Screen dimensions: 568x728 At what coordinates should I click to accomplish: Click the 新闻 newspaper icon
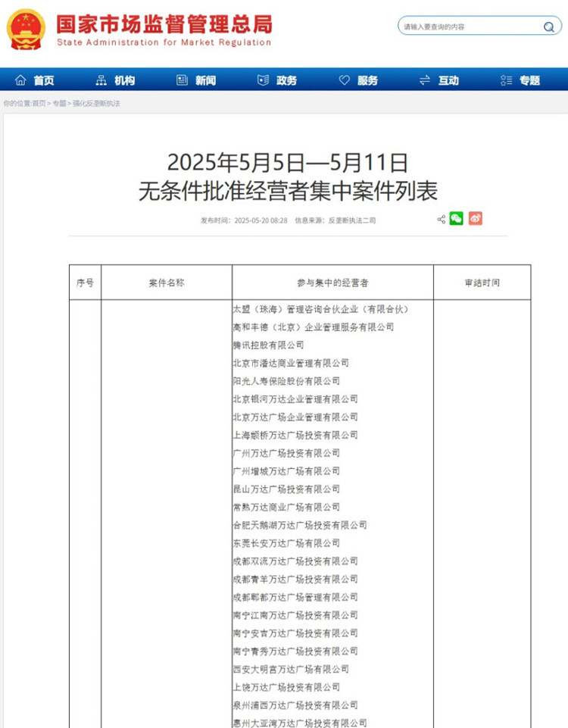coord(182,80)
